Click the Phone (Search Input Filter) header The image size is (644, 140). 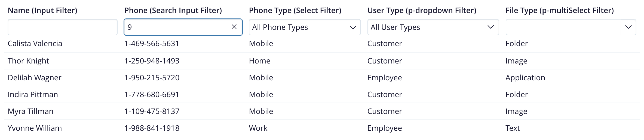[x=173, y=11]
